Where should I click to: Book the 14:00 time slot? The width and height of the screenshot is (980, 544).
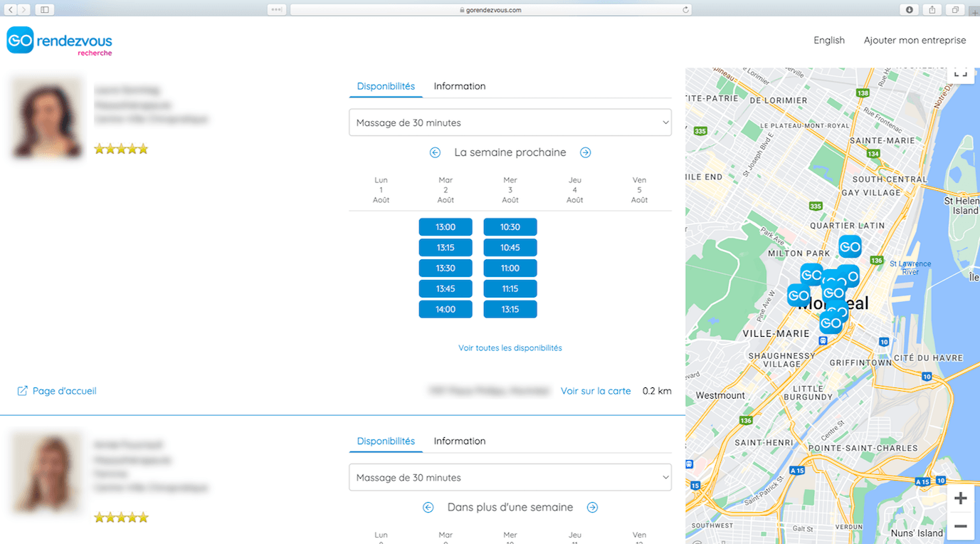(x=446, y=310)
